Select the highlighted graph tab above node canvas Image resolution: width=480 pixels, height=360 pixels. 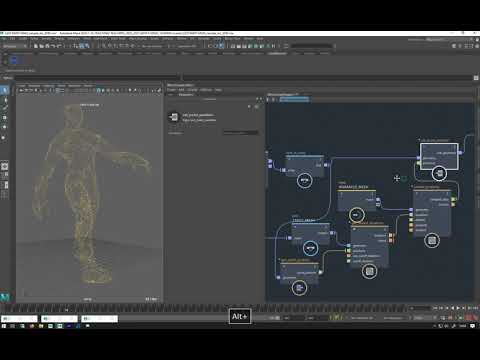294,99
